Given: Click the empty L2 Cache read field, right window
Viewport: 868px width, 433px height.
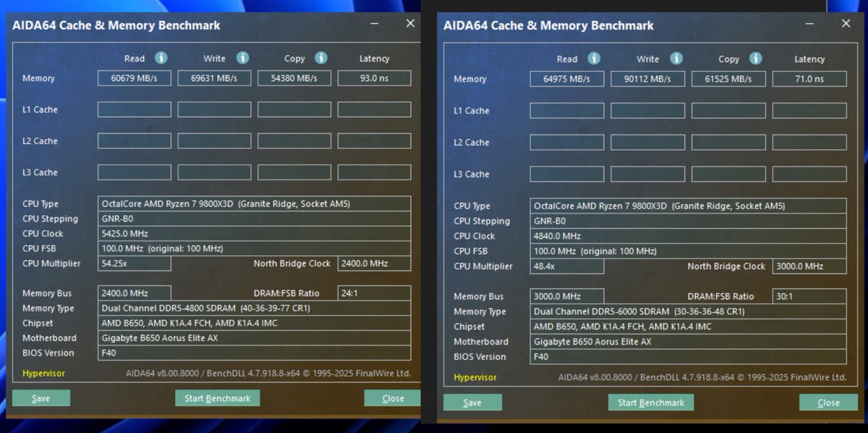Looking at the screenshot, I should (567, 143).
